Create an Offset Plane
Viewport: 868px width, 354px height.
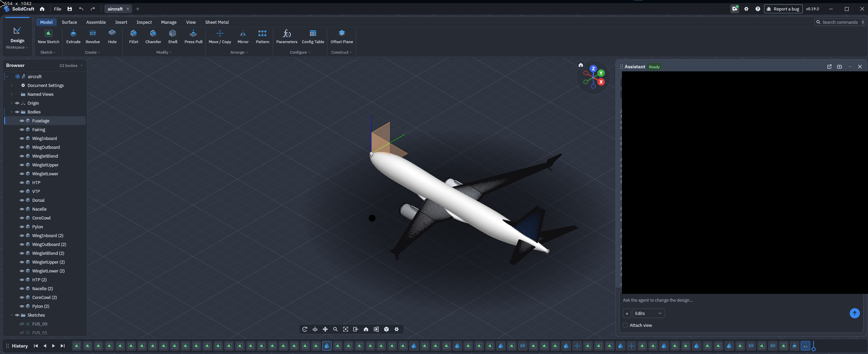click(x=342, y=37)
